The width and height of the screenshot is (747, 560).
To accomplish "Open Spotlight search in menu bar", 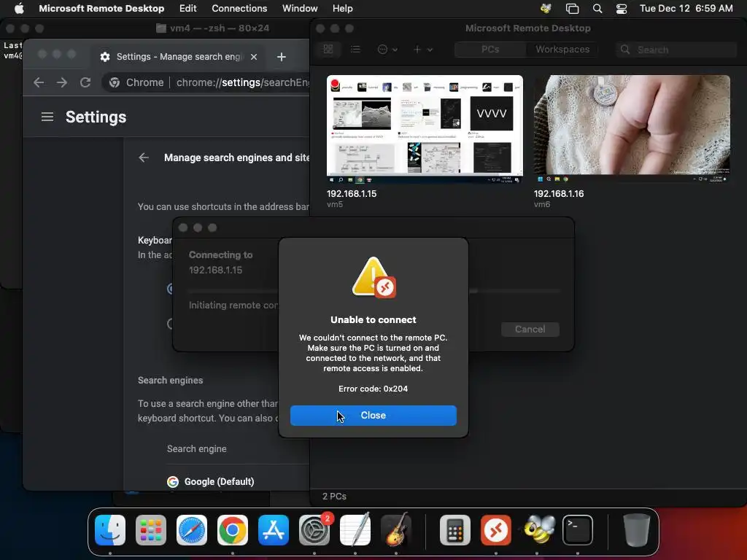I will click(597, 9).
